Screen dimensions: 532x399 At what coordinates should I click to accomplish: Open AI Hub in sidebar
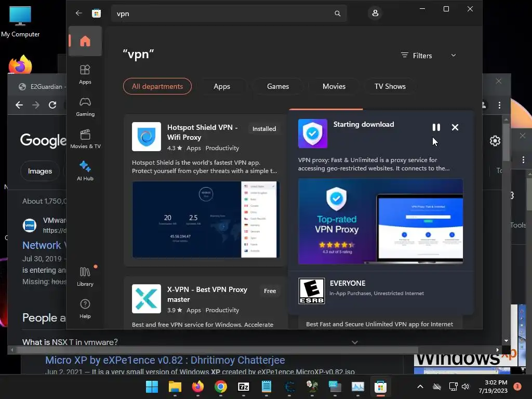(85, 171)
